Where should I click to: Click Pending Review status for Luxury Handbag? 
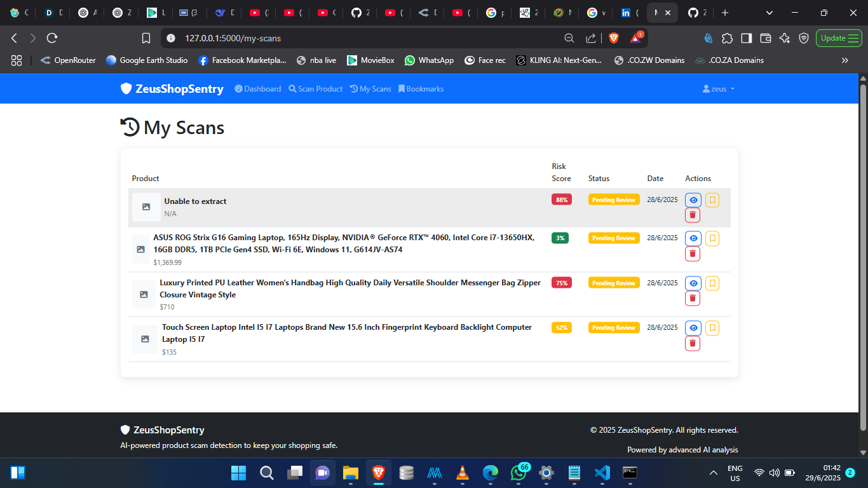[614, 283]
